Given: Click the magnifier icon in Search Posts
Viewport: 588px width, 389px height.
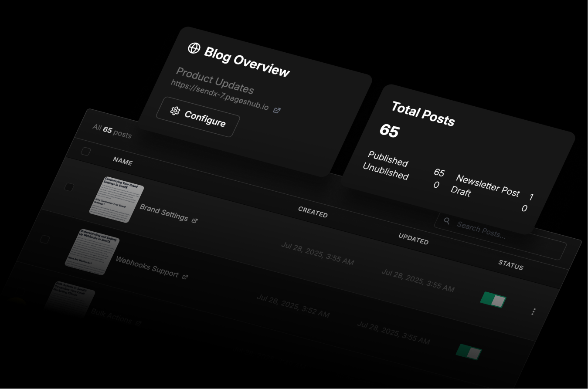Looking at the screenshot, I should tap(447, 221).
